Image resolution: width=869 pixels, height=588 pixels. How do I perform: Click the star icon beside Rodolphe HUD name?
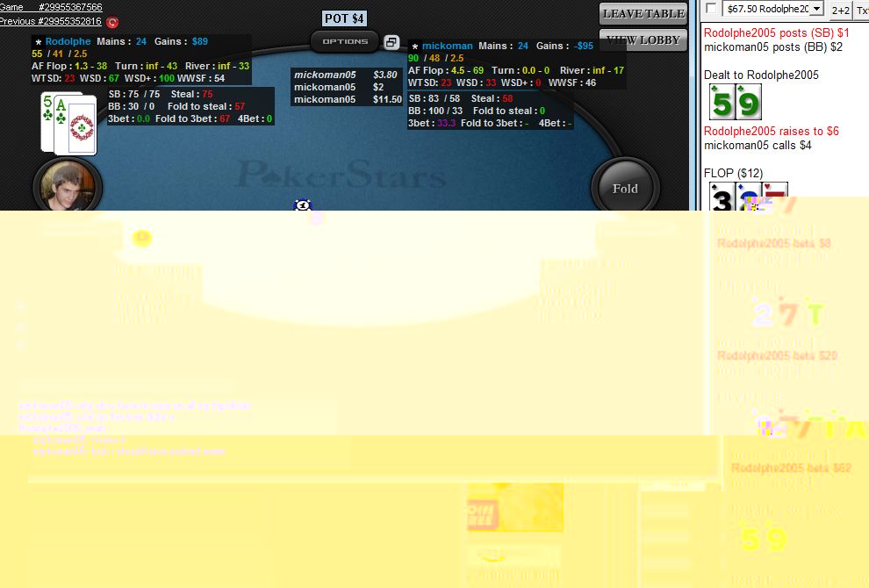(39, 41)
